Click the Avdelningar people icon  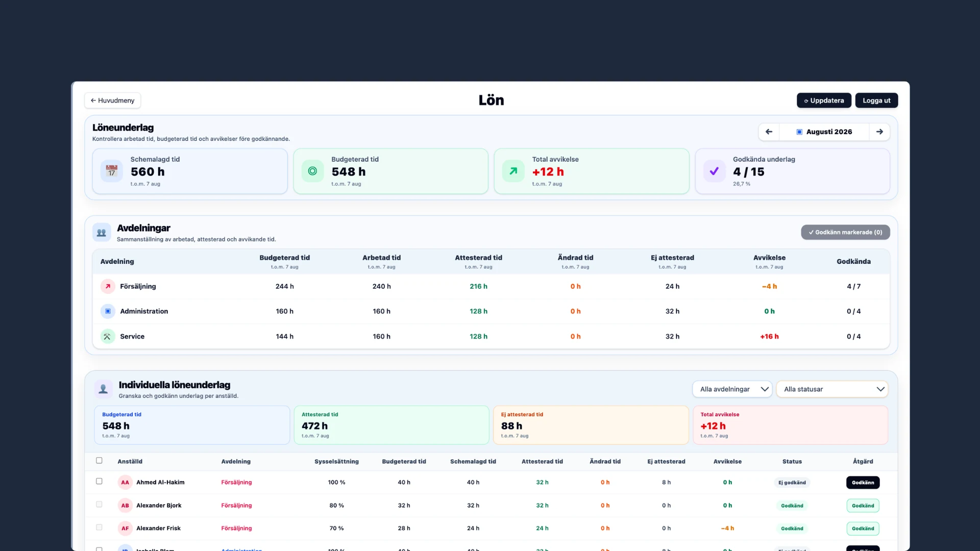pyautogui.click(x=102, y=233)
